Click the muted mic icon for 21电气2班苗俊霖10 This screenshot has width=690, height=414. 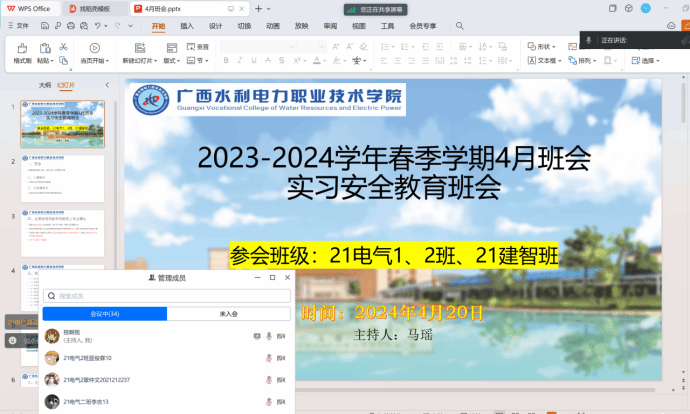[268, 358]
